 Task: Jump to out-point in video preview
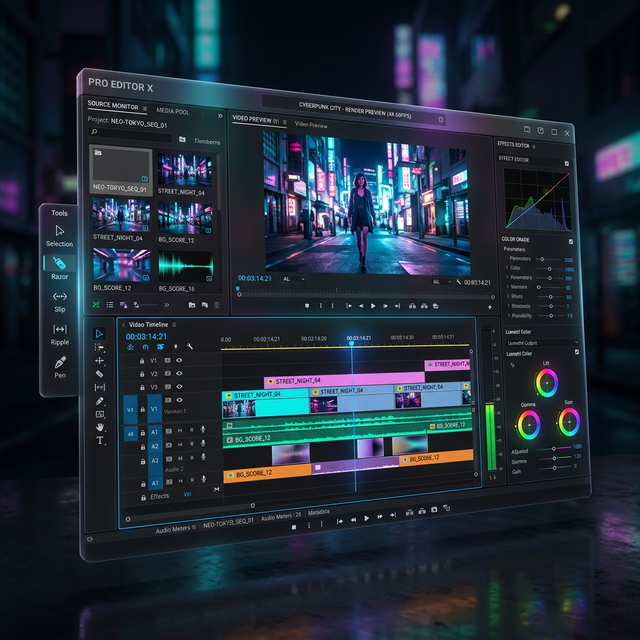click(x=397, y=306)
